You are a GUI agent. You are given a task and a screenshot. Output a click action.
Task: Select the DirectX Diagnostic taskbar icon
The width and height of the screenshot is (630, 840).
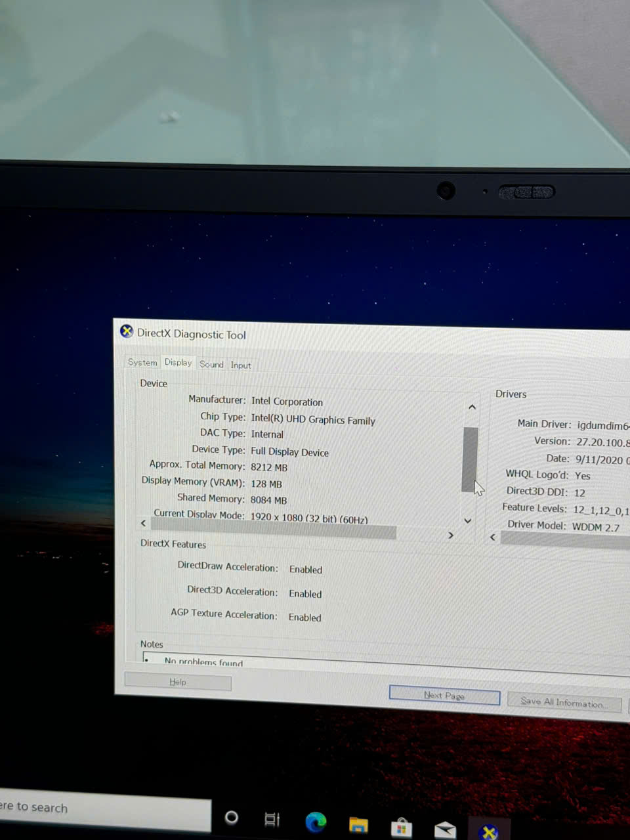tap(489, 832)
